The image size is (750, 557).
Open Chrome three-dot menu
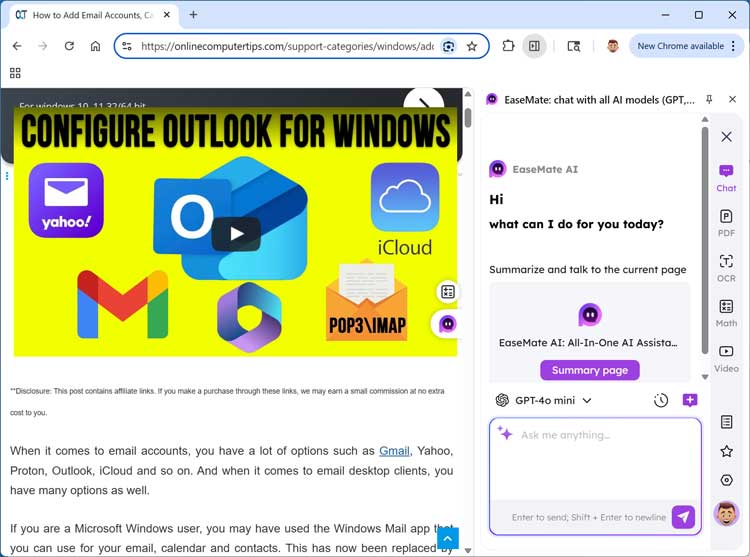733,46
